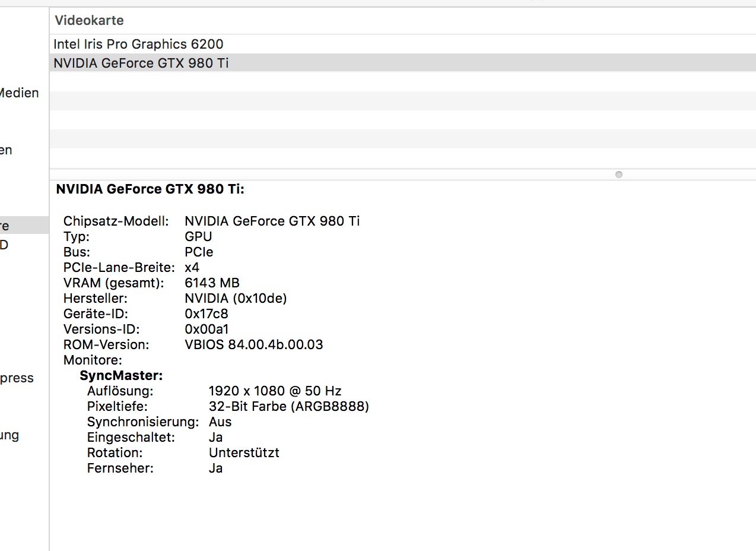
Task: Click the Typ: label
Action: (x=77, y=236)
